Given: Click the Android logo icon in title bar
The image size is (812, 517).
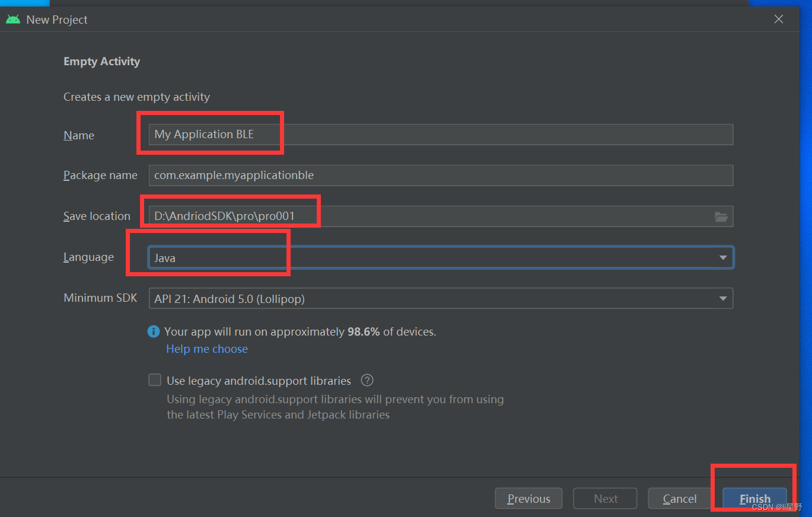Looking at the screenshot, I should click(13, 20).
